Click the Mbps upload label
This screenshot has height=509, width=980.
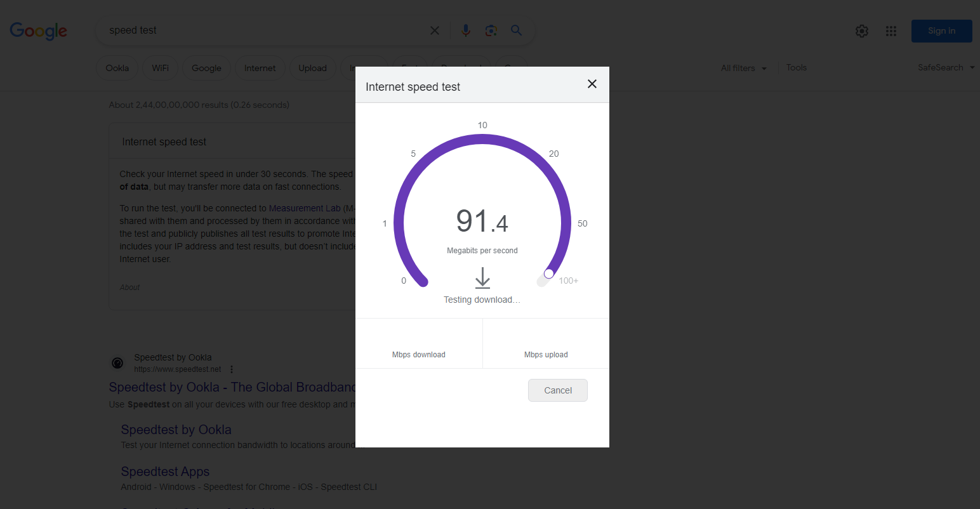[546, 355]
